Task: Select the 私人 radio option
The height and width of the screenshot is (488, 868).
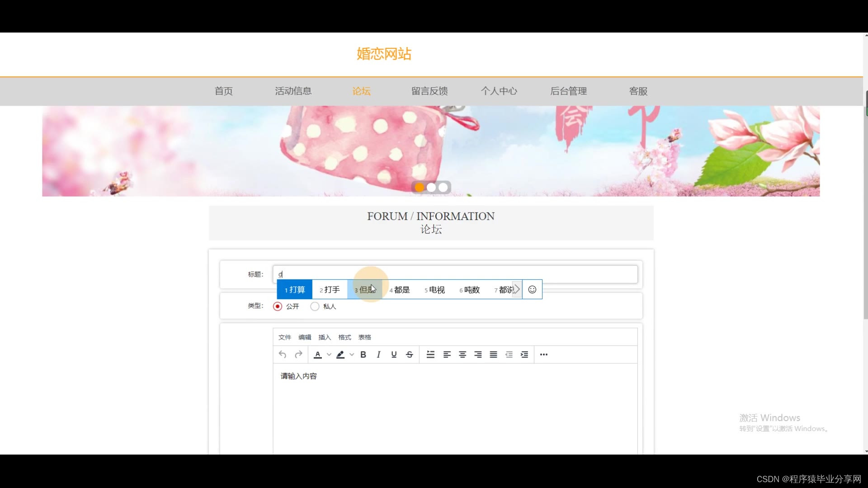Action: click(315, 306)
